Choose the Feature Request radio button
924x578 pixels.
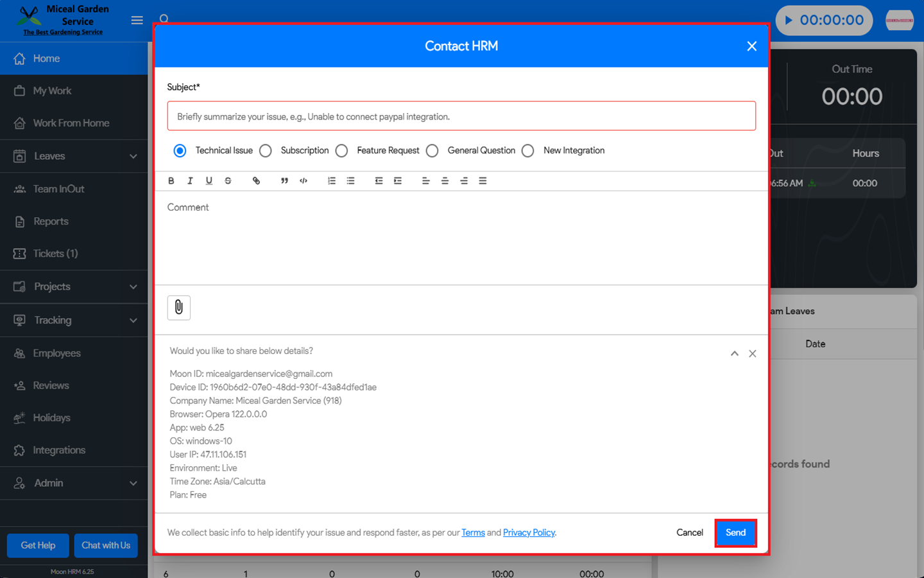click(x=342, y=151)
